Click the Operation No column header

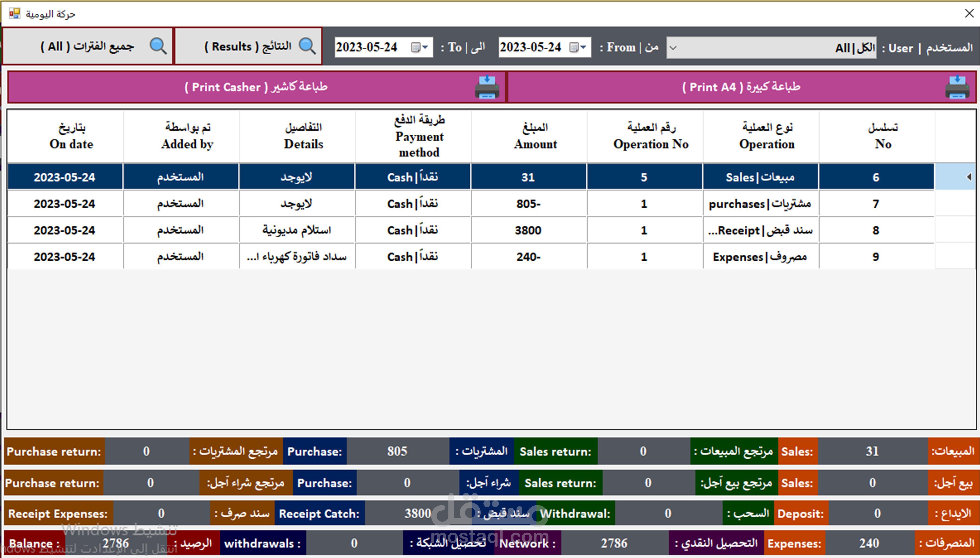651,136
